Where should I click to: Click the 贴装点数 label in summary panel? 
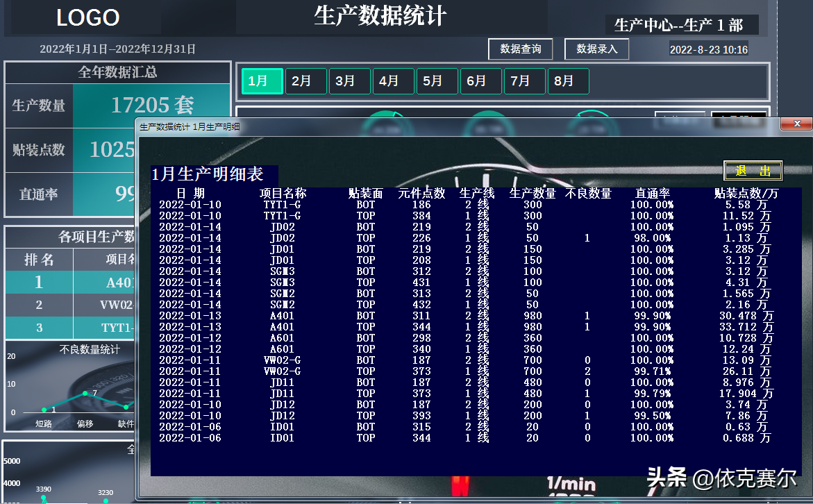coord(39,150)
